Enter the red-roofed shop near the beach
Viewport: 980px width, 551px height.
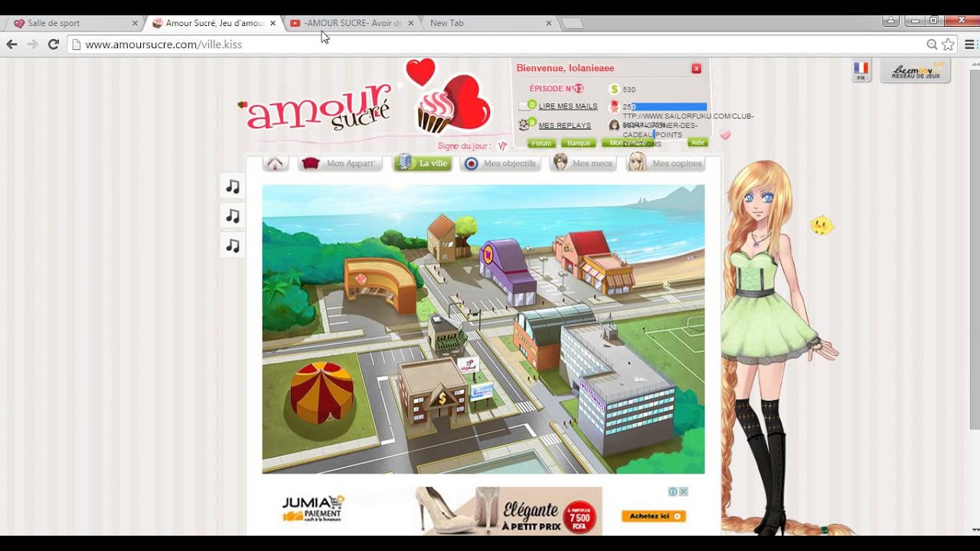tap(594, 263)
